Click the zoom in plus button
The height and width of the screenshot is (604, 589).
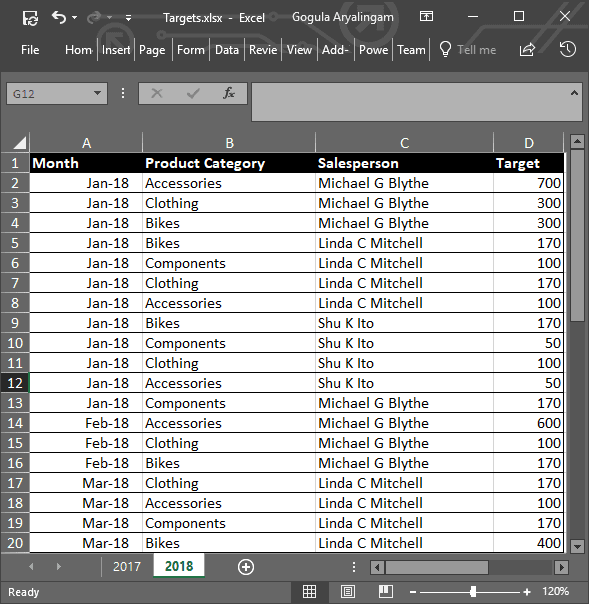(x=527, y=592)
